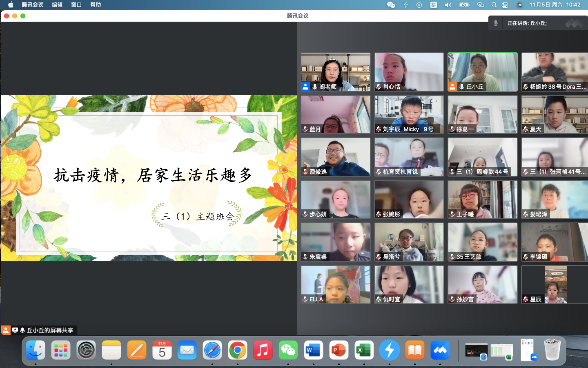Select 朱宸睿 video tile

(x=336, y=242)
